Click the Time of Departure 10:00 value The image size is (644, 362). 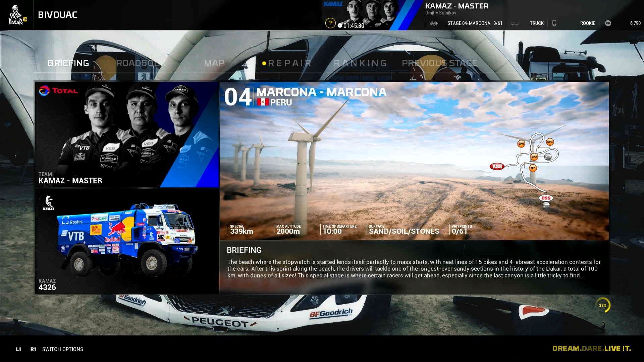click(x=332, y=231)
